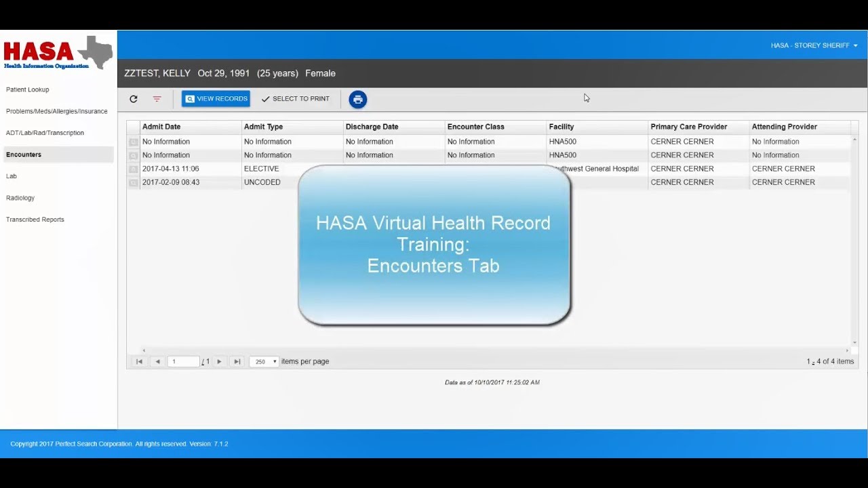Select the Encounters sidebar item
Image resolution: width=868 pixels, height=488 pixels.
pos(58,155)
